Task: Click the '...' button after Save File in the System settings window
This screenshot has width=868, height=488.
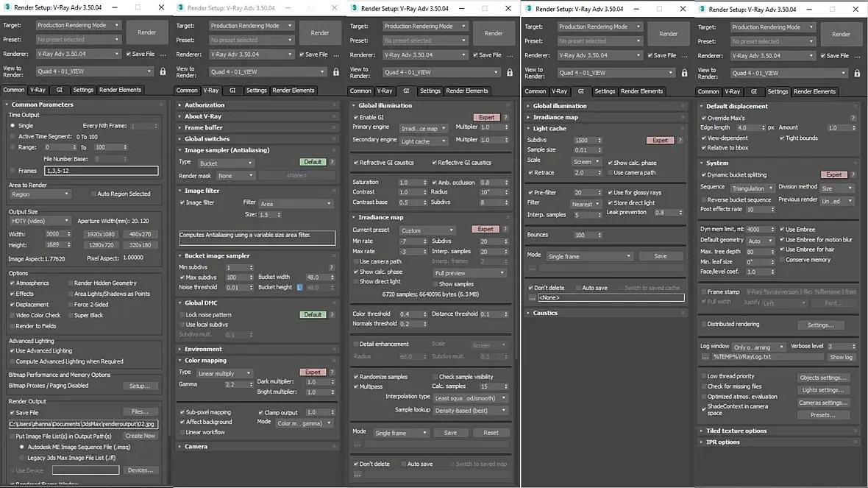Action: (858, 56)
